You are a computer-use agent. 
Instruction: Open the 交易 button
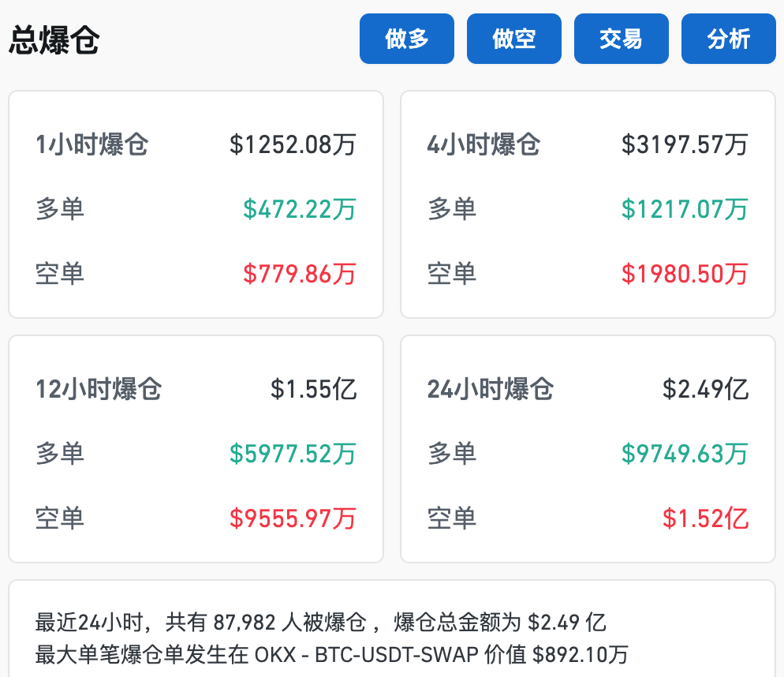coord(621,39)
